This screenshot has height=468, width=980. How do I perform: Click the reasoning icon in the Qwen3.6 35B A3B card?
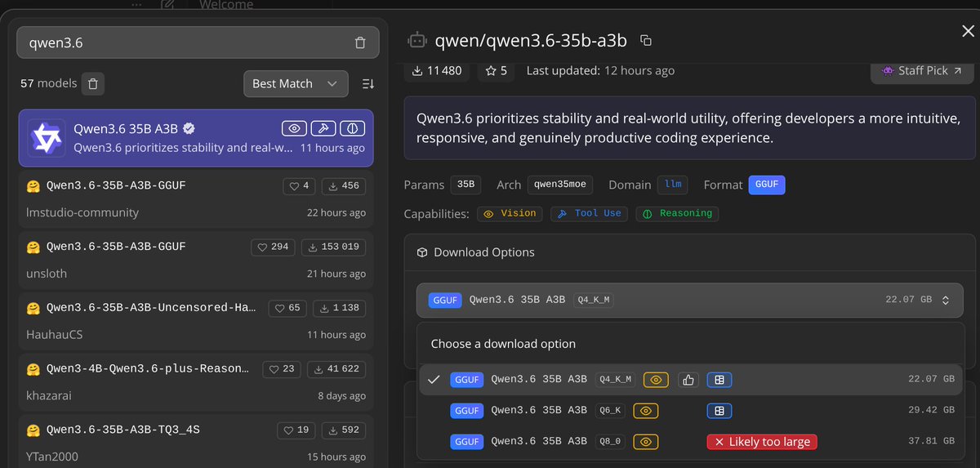click(x=352, y=128)
